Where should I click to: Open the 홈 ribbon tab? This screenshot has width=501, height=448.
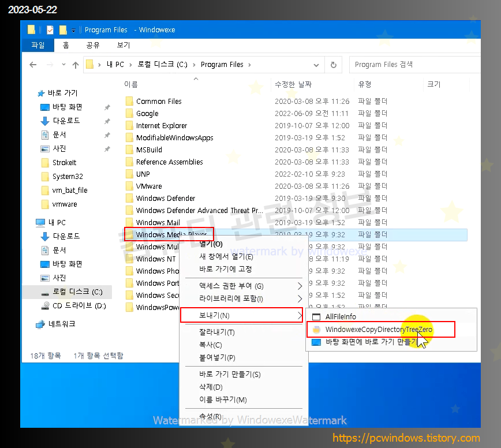(x=66, y=45)
